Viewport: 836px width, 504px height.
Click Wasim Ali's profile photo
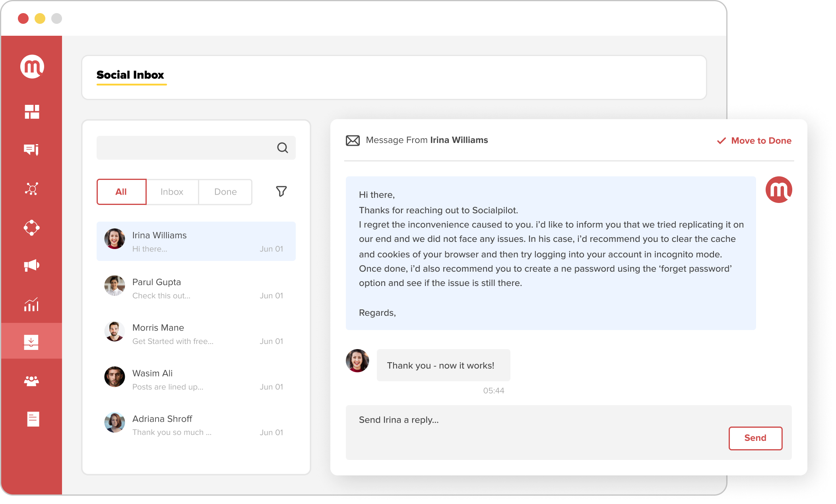click(x=114, y=377)
